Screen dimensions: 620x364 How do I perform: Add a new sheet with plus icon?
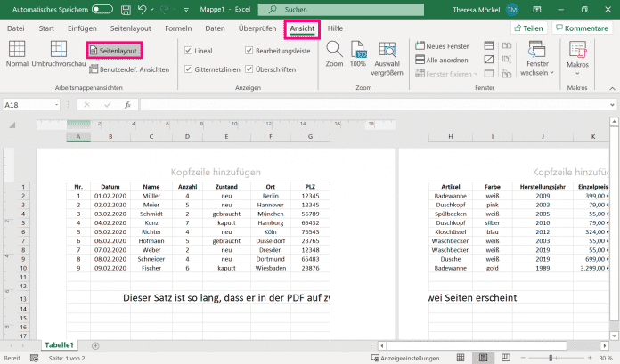pyautogui.click(x=95, y=344)
